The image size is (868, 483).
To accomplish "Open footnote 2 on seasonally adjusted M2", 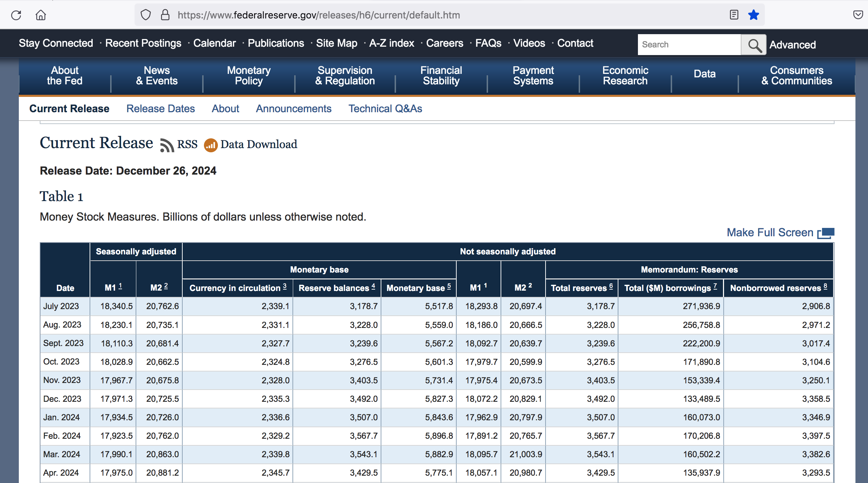I will (166, 286).
